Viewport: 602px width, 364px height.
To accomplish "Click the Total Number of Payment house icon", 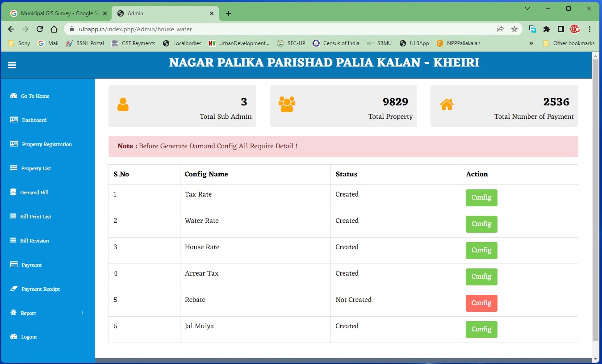I will click(447, 104).
